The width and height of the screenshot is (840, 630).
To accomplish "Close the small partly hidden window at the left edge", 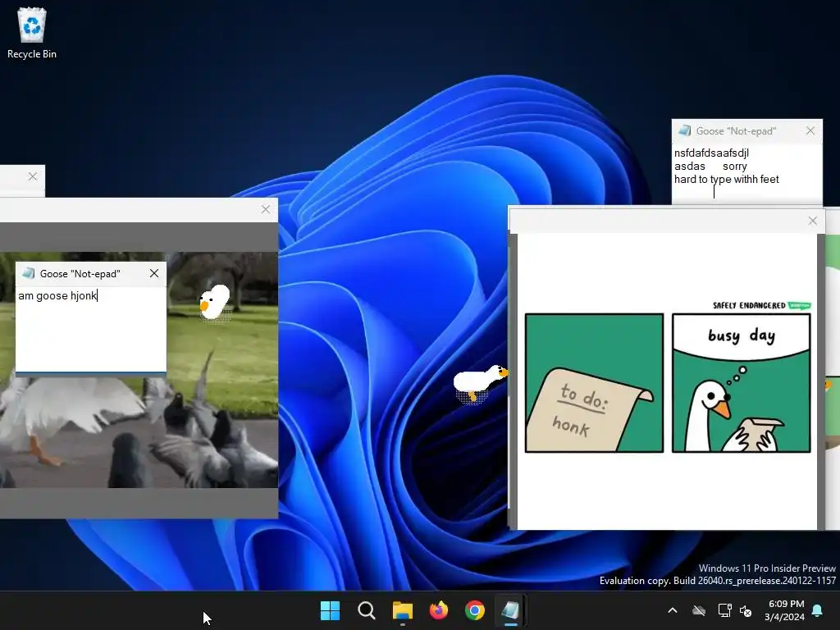I will pyautogui.click(x=33, y=176).
